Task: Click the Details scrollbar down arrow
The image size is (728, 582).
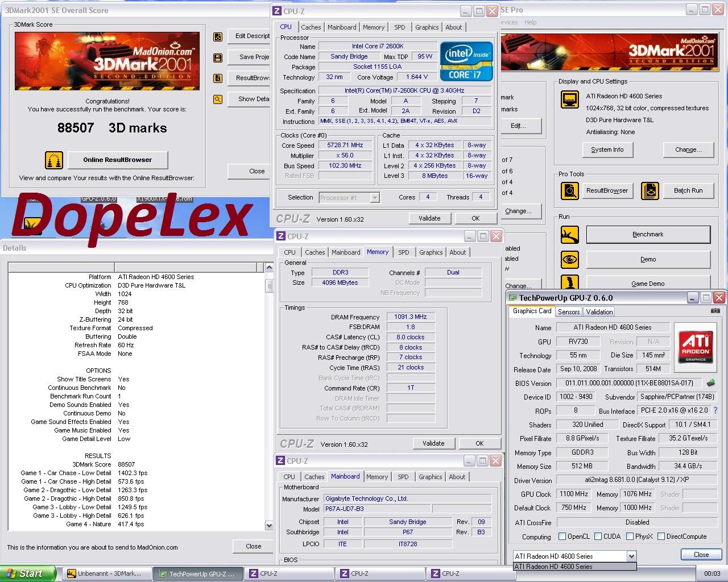Action: 269,526
